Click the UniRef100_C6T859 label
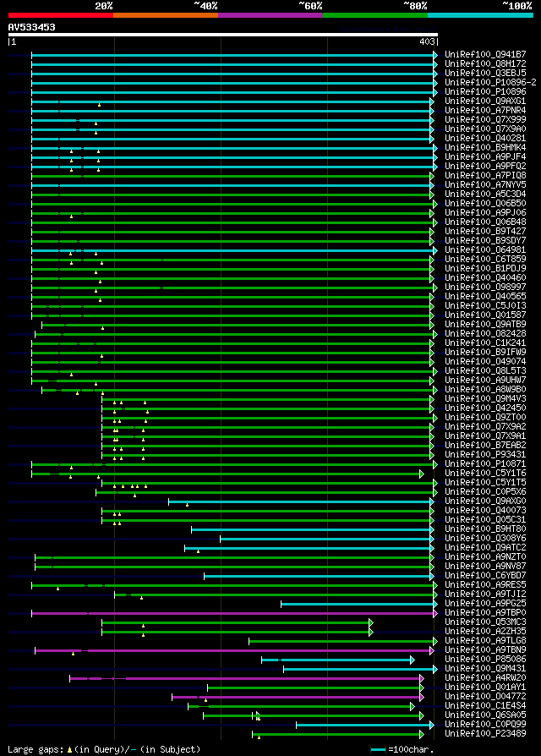 [x=485, y=260]
